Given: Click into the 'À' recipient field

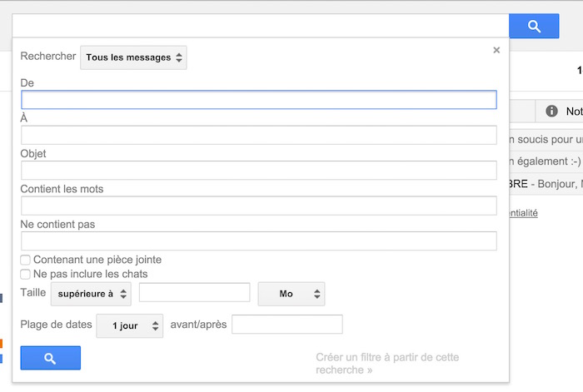Looking at the screenshot, I should tap(259, 135).
